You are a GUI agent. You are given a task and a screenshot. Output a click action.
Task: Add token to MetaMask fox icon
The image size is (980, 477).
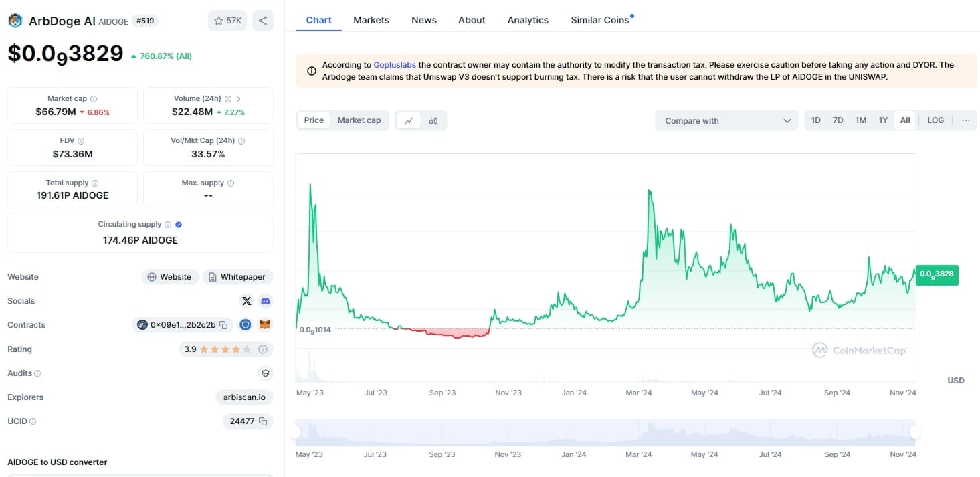(x=266, y=325)
